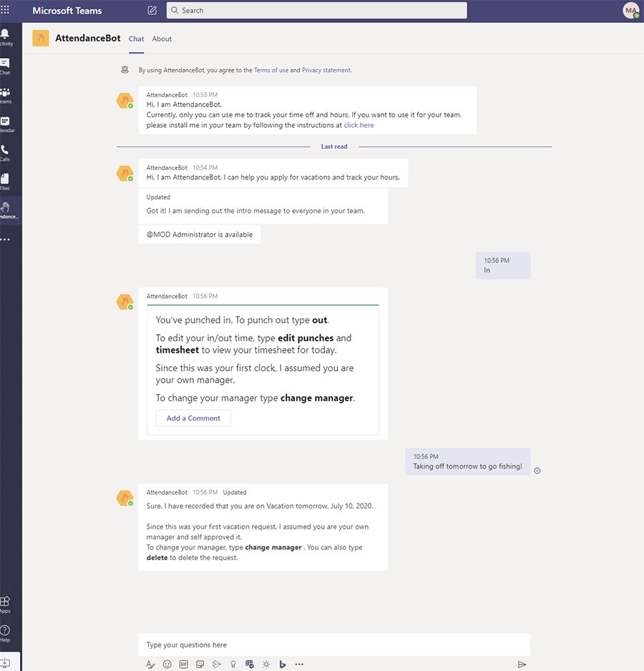Open more messaging options via the ellipsis
644x671 pixels.
tap(299, 664)
